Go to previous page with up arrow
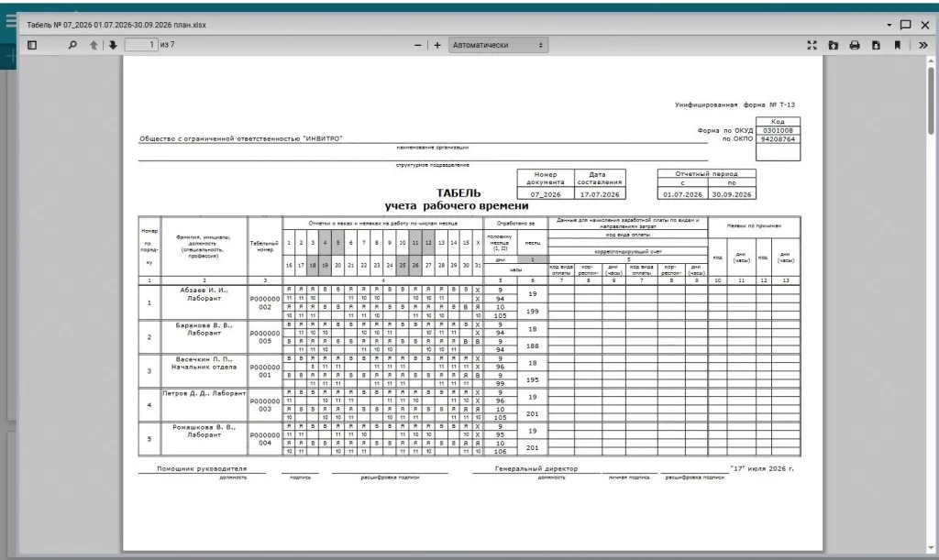Image resolution: width=939 pixels, height=560 pixels. [94, 45]
